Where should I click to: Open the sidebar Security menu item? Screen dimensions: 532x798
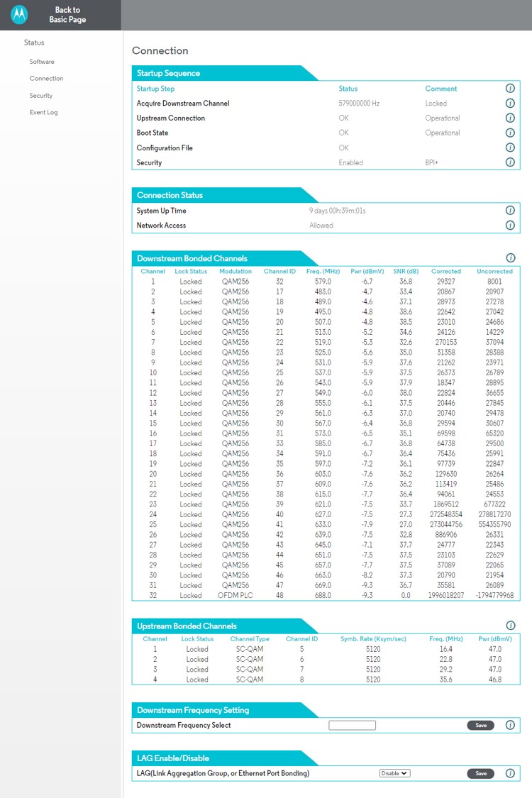pyautogui.click(x=40, y=96)
